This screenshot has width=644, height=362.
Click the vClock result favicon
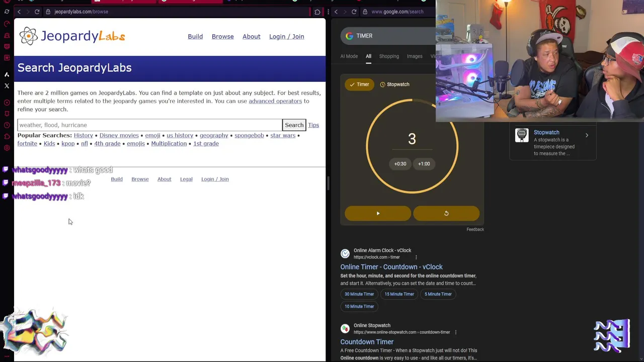point(345,253)
